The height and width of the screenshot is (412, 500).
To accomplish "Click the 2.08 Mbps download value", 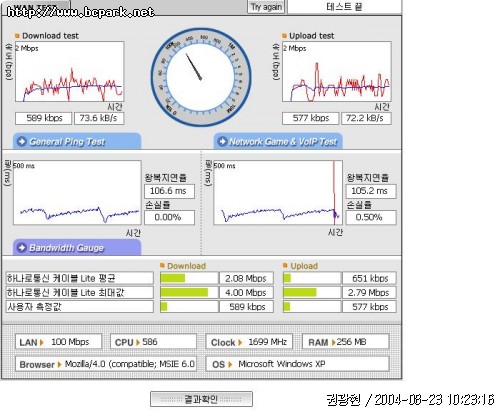I will tap(246, 278).
